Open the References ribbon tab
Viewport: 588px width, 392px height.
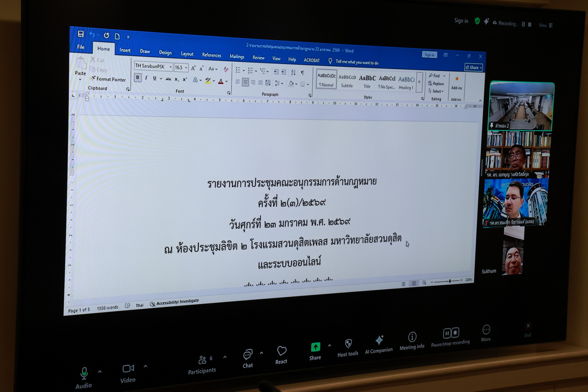211,55
